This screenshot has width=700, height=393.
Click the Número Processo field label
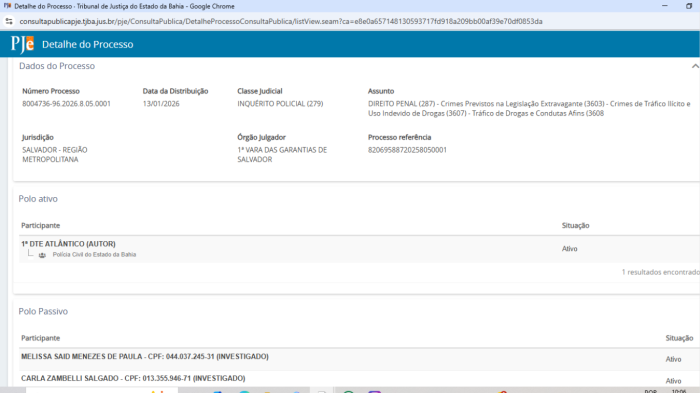pos(51,91)
